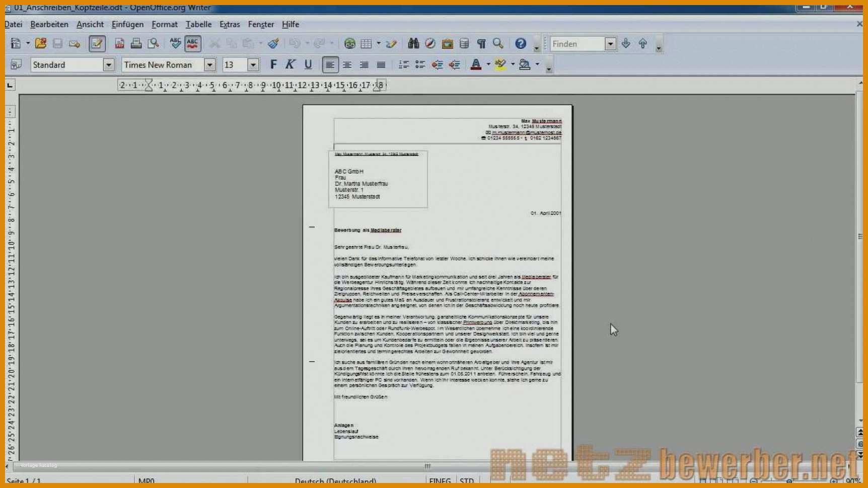This screenshot has width=868, height=488.
Task: Open the Navigator compass icon
Action: (430, 44)
